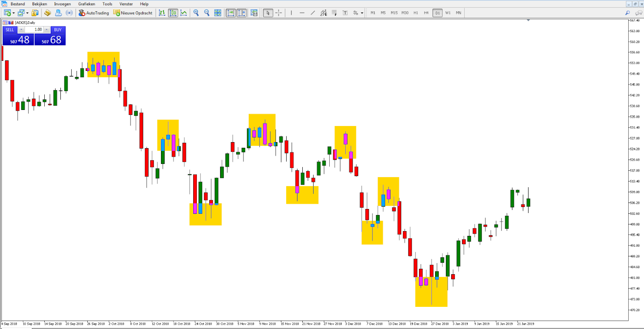Open the Bestand menu
The width and height of the screenshot is (644, 329).
(x=18, y=4)
